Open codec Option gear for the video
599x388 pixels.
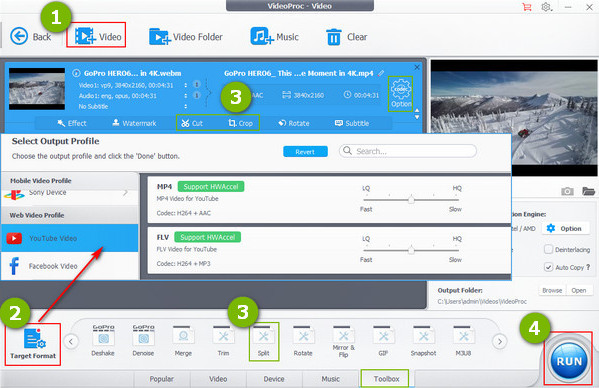[x=401, y=94]
